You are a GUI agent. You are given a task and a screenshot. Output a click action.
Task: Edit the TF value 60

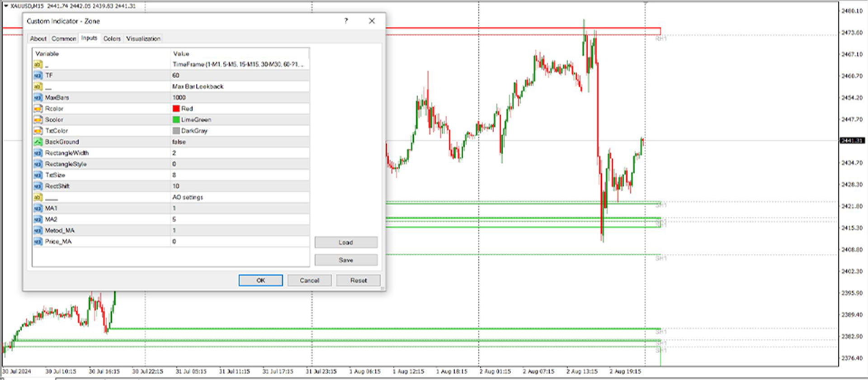pyautogui.click(x=240, y=76)
